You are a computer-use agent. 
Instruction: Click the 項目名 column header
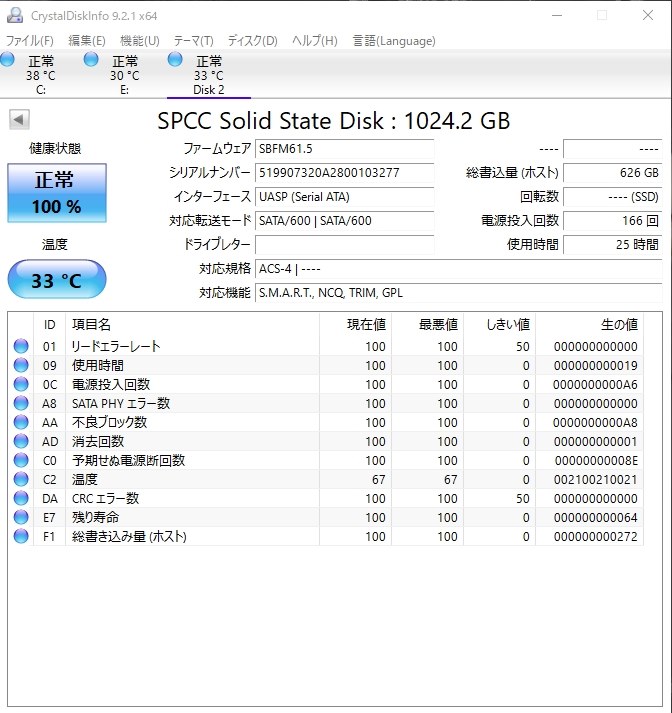pyautogui.click(x=192, y=325)
